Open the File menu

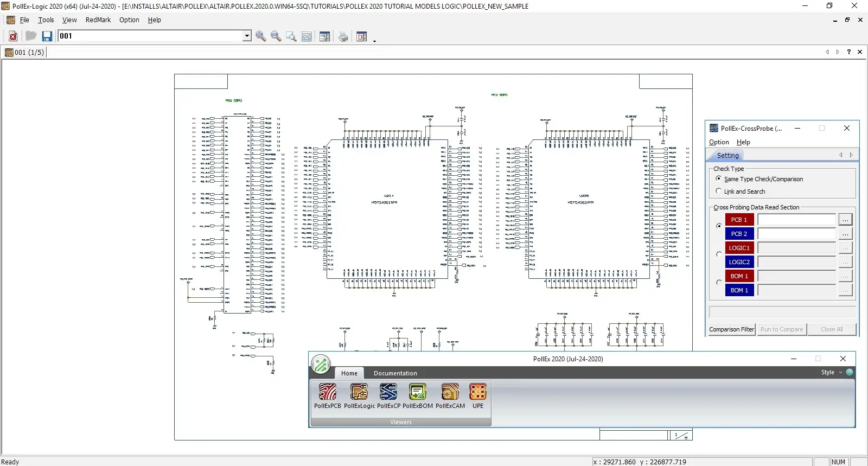click(24, 20)
